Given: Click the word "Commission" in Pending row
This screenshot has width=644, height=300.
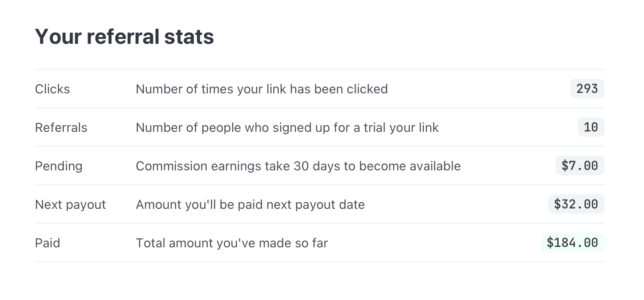Looking at the screenshot, I should click(171, 166).
